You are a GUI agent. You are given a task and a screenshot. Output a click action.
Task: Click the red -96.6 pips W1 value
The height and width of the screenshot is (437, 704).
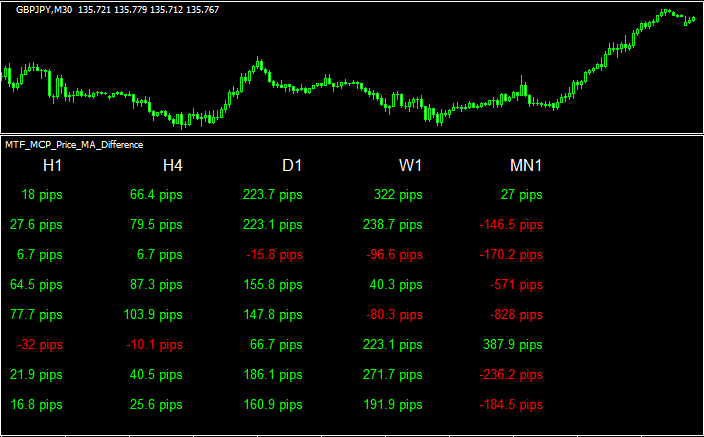(x=395, y=255)
